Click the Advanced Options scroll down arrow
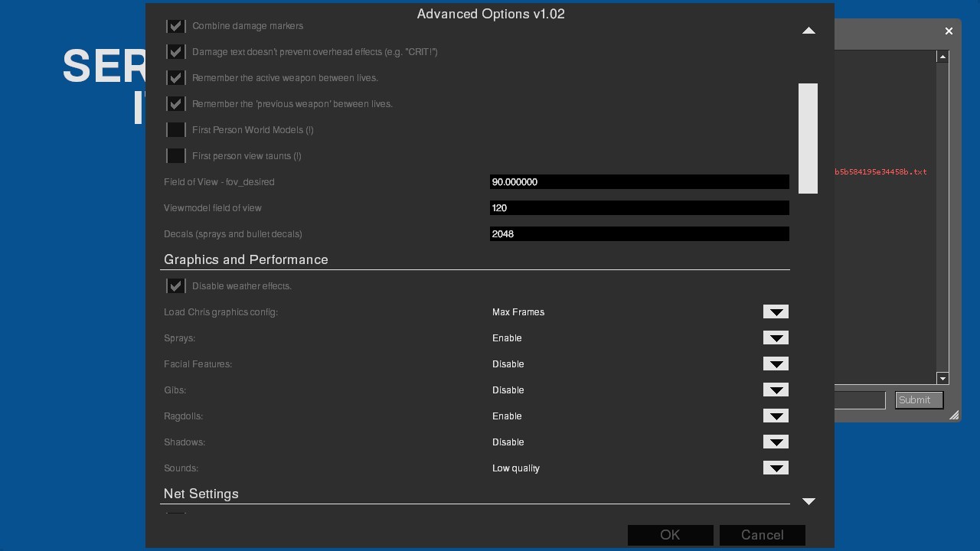Screen dimensions: 980x551 click(808, 501)
